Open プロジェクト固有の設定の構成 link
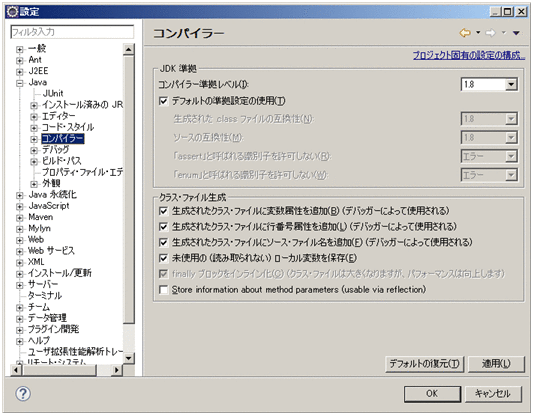Viewport: 535px width, 417px height. 468,55
